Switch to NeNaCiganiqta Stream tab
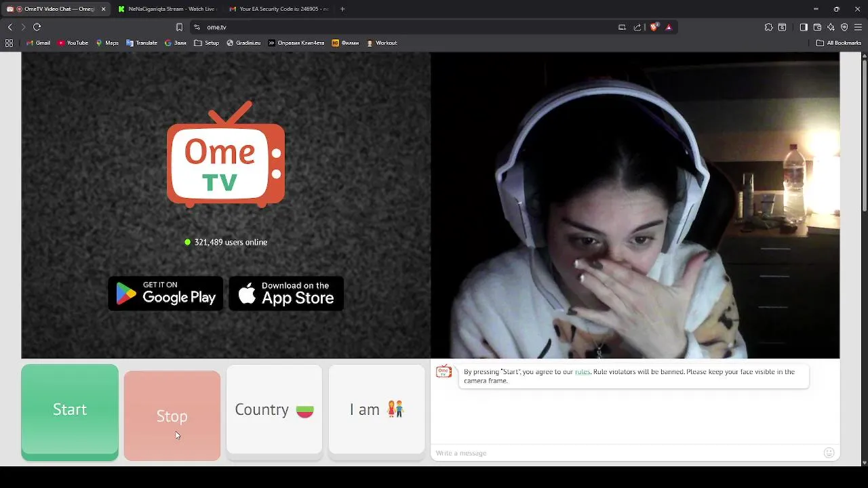 coord(166,9)
